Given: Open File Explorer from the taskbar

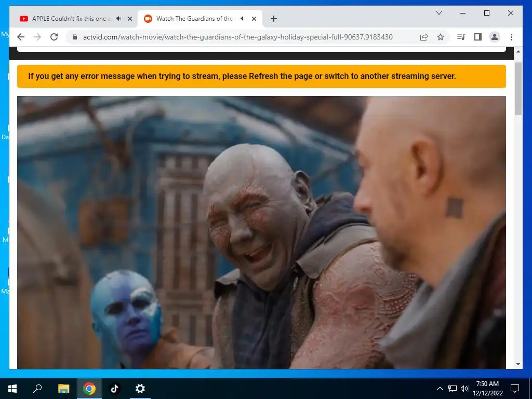Looking at the screenshot, I should 63,389.
